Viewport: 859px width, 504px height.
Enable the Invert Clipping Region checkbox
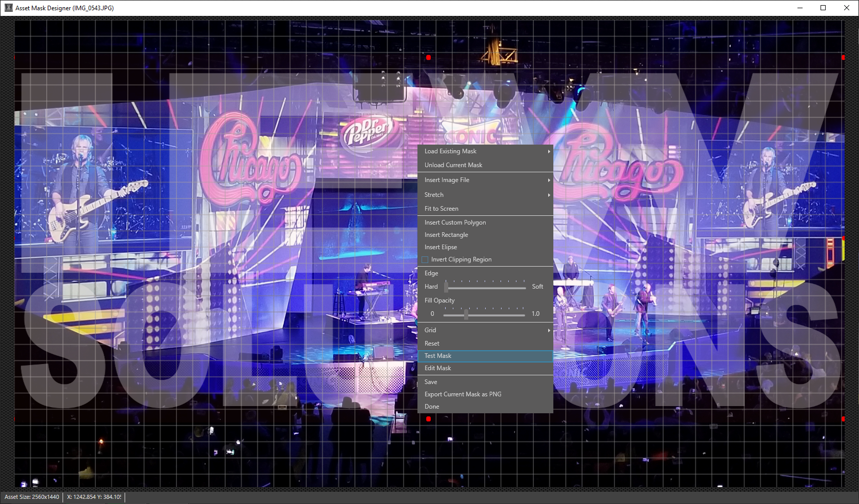(425, 260)
